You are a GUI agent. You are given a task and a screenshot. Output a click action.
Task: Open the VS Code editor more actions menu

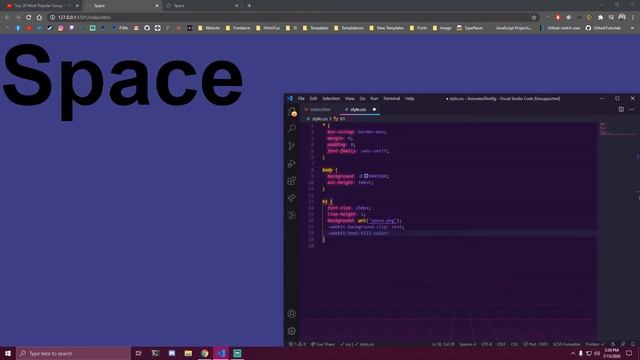(x=631, y=109)
